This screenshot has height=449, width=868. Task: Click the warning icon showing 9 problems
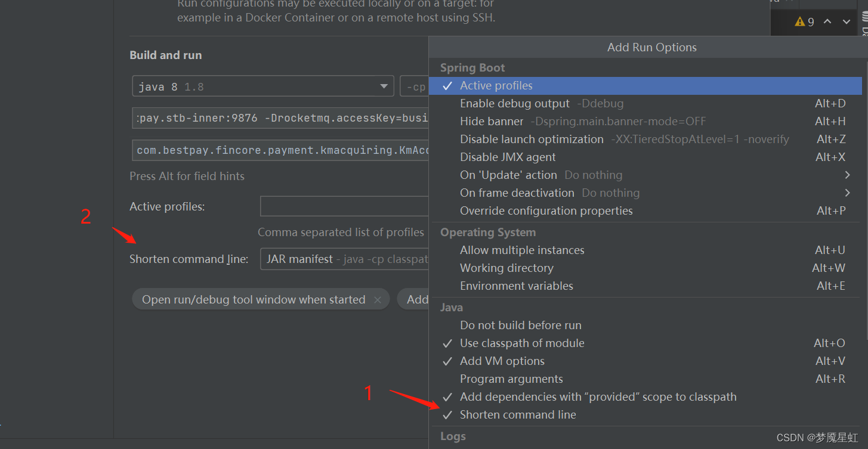800,22
